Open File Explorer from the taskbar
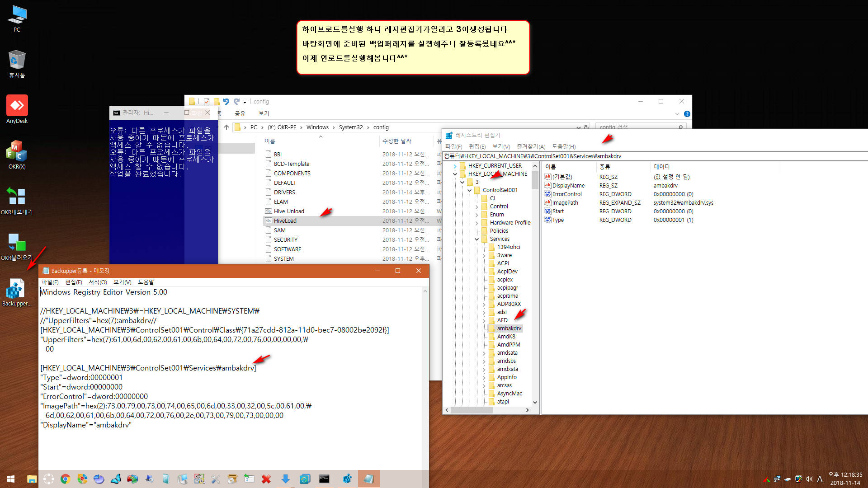 tap(32, 479)
